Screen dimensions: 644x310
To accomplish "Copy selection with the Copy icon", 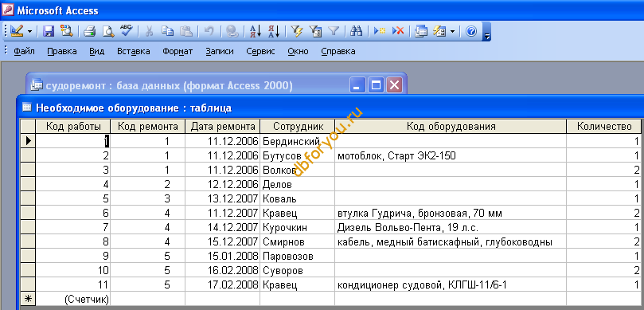I will point(168,31).
